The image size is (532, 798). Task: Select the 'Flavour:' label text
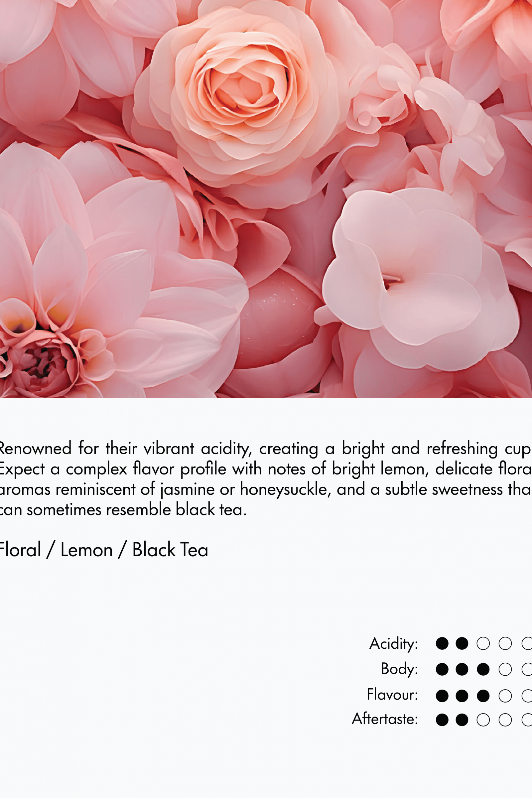pos(393,695)
